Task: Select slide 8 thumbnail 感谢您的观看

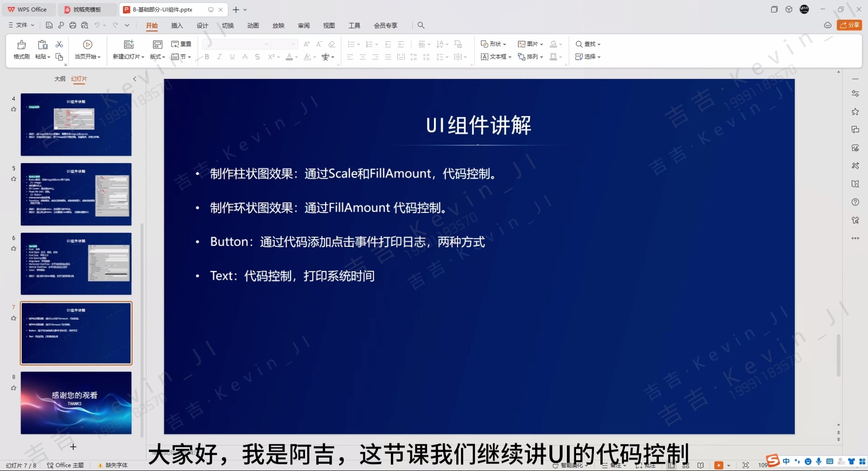Action: (x=75, y=403)
